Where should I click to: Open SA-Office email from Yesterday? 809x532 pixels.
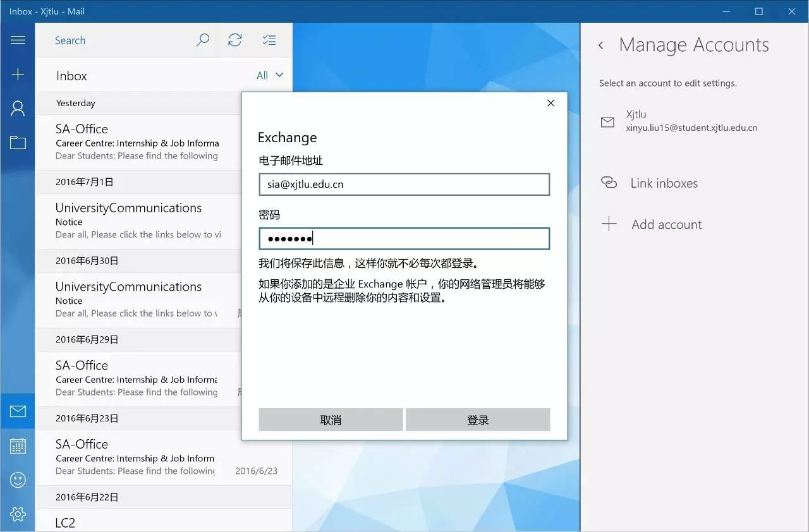pos(139,142)
